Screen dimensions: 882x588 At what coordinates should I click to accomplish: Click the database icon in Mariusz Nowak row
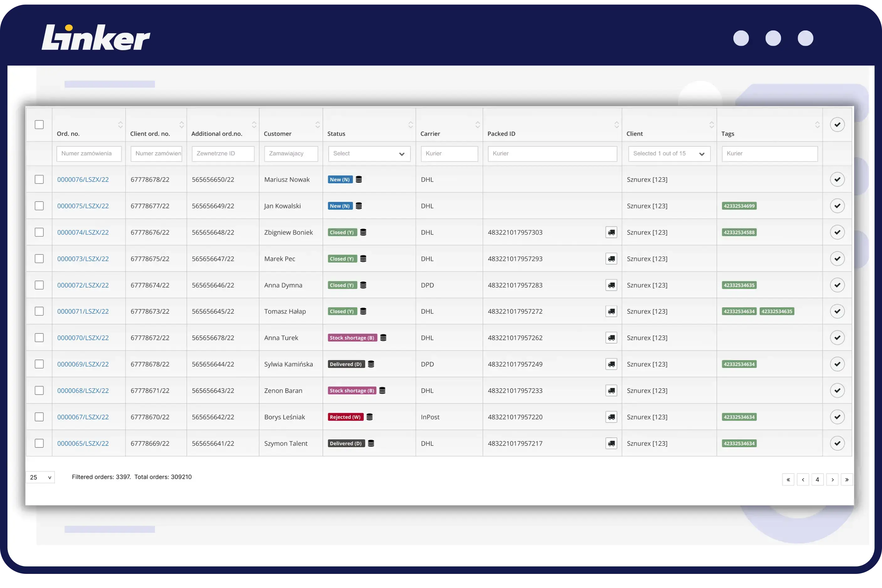click(x=359, y=180)
